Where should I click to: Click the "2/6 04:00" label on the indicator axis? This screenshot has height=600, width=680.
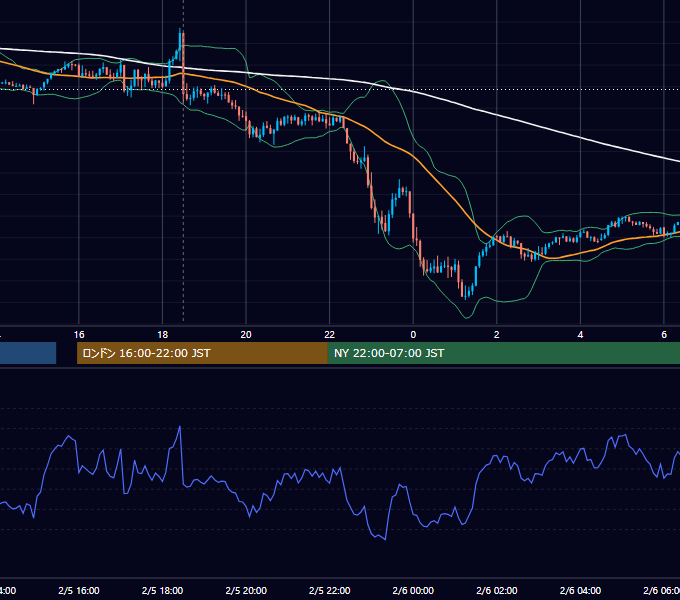(580, 590)
